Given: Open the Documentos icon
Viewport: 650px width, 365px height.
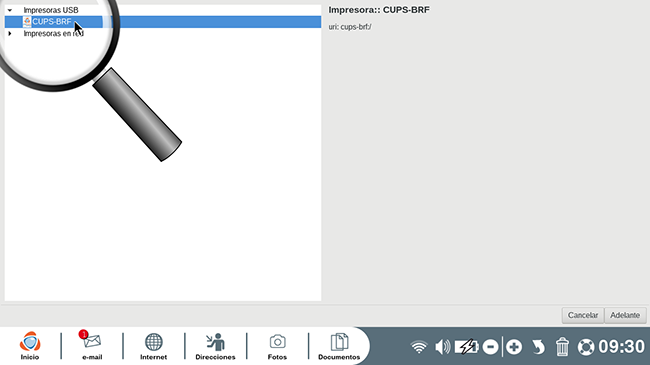Looking at the screenshot, I should pyautogui.click(x=339, y=345).
